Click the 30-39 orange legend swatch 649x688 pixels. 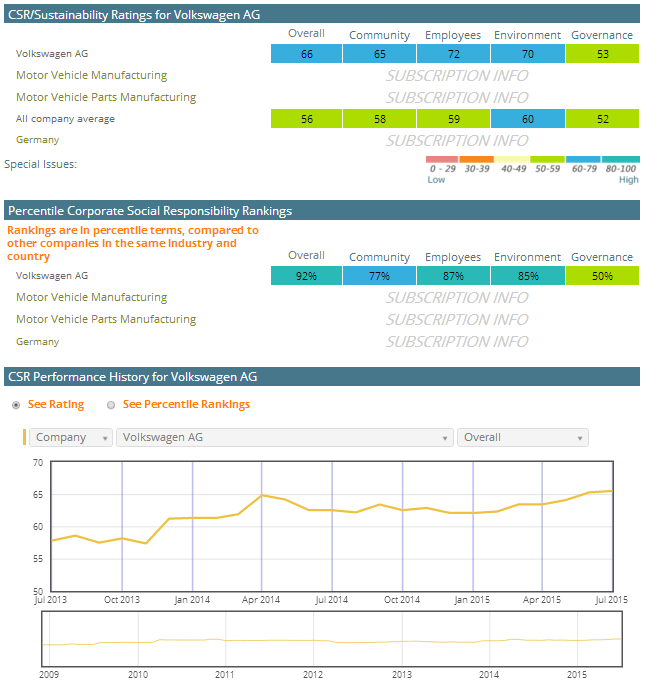pos(477,159)
